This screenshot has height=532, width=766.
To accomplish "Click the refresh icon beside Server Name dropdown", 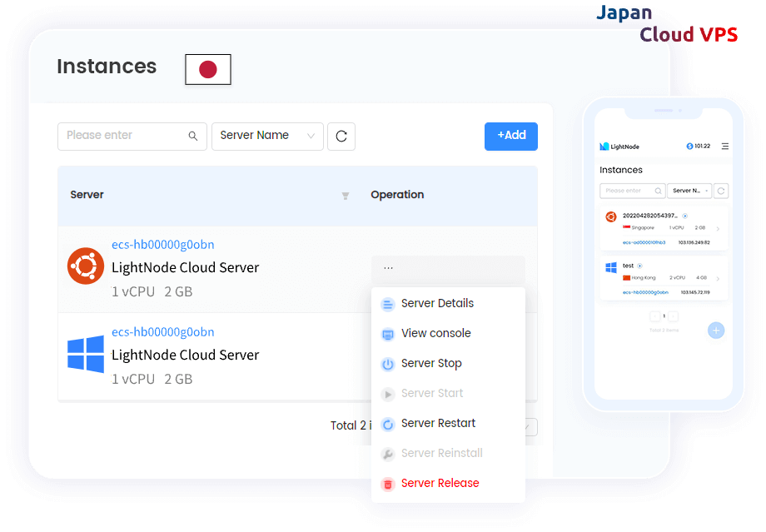I will coord(341,136).
